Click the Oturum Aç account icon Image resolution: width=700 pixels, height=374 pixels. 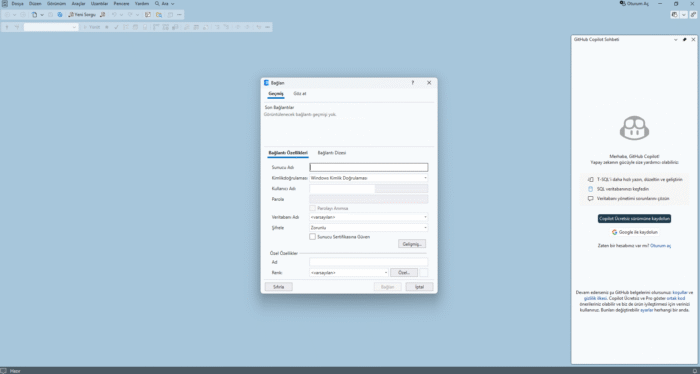point(623,4)
